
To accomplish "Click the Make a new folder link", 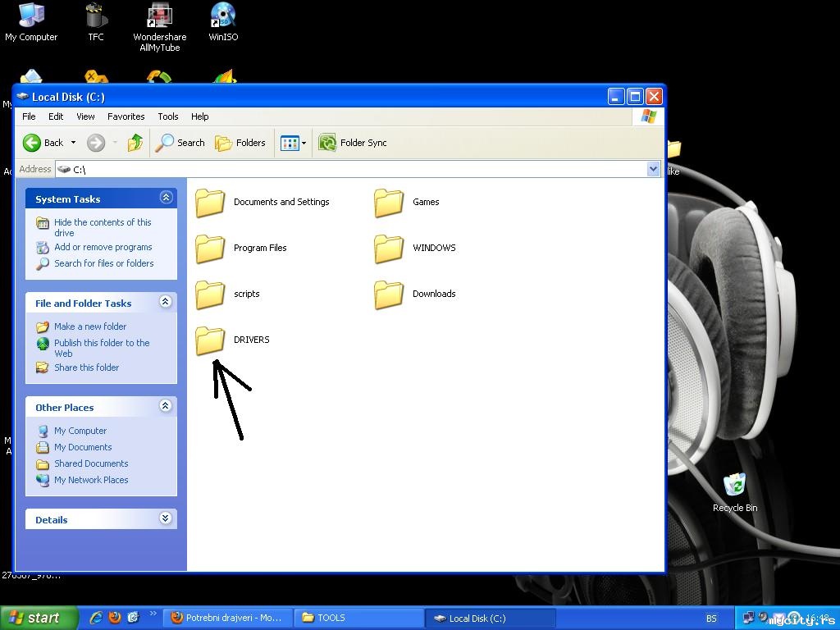I will (90, 326).
